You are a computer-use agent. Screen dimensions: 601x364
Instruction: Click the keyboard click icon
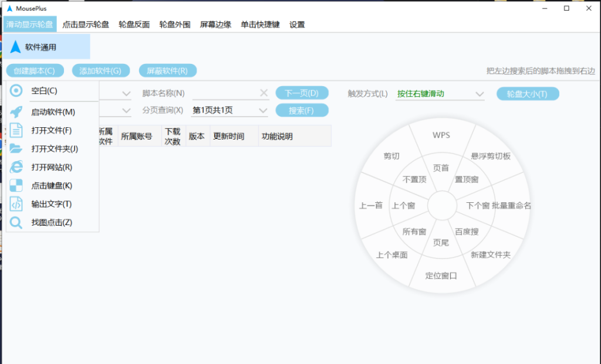pyautogui.click(x=16, y=186)
